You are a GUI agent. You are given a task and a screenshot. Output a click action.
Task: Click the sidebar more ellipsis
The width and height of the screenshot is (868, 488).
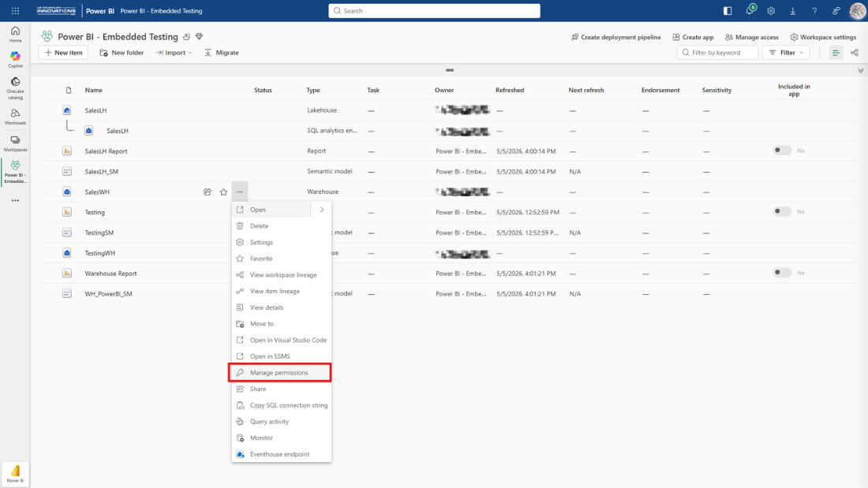15,200
